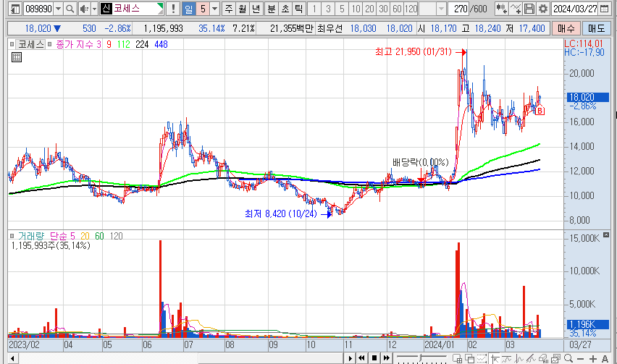Click the pink 5 period value button
This screenshot has width=617, height=364.
click(202, 8)
